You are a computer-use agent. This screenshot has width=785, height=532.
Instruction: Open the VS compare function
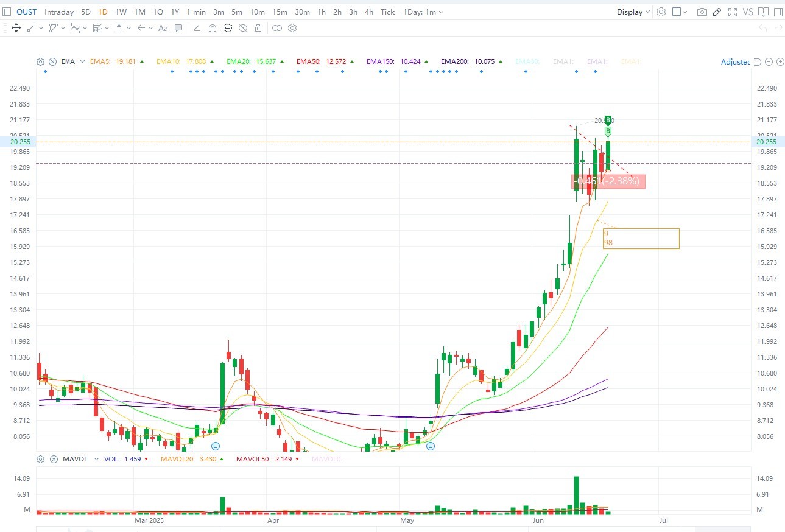tap(748, 12)
